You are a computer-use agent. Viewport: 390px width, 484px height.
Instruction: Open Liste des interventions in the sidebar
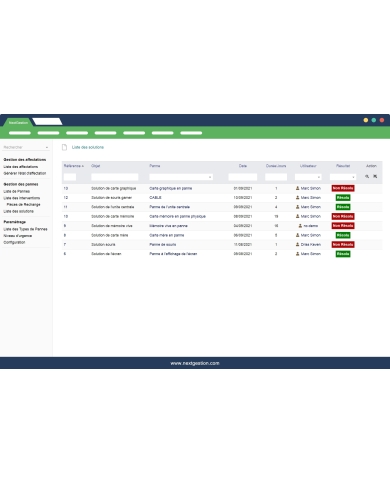[22, 198]
